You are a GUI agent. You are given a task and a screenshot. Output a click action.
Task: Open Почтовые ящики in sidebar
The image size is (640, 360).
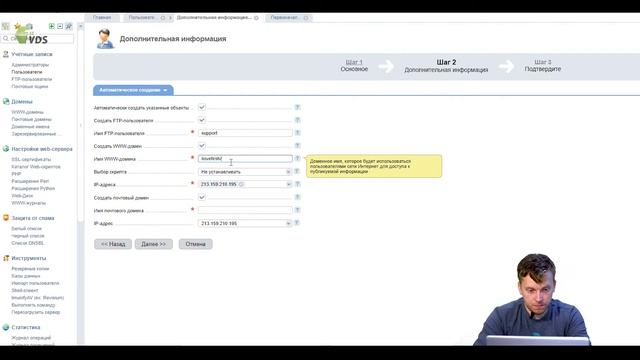point(30,87)
